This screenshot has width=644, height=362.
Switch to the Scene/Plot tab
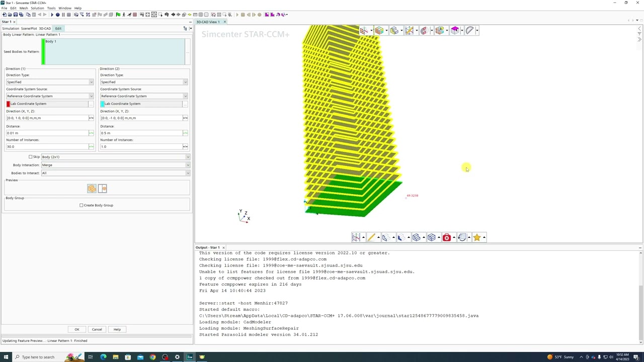pyautogui.click(x=29, y=29)
